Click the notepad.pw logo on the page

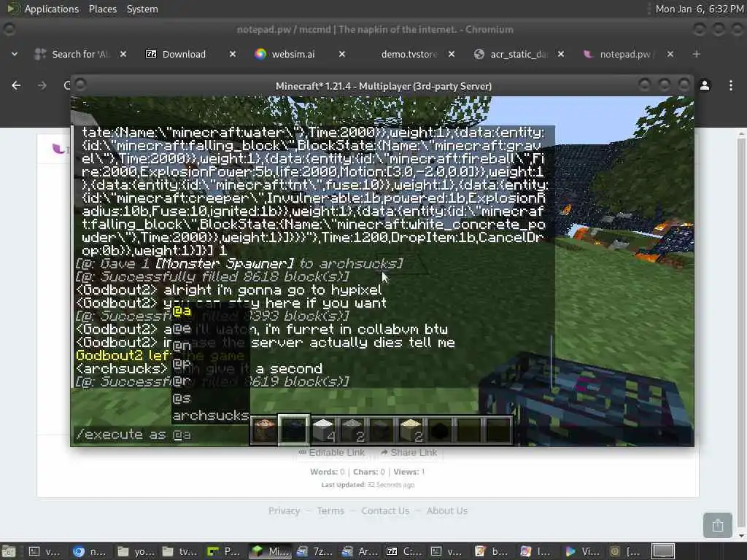(x=59, y=149)
